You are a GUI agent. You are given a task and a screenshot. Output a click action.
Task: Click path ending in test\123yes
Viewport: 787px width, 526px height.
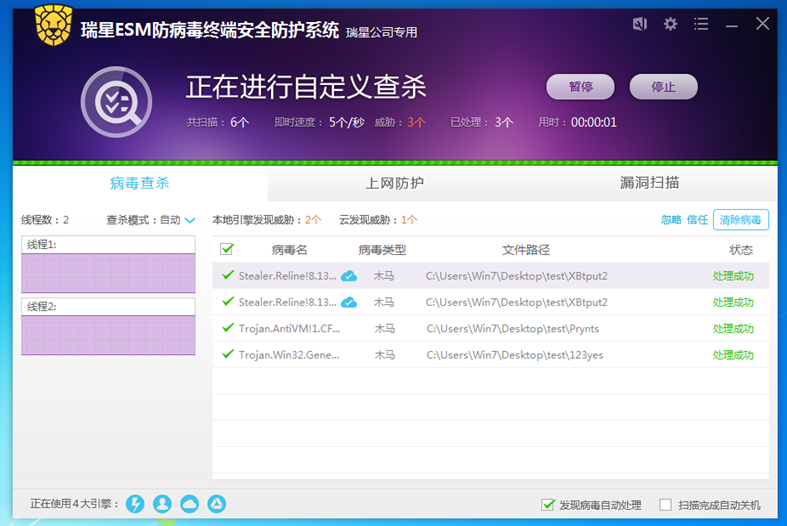[x=514, y=355]
